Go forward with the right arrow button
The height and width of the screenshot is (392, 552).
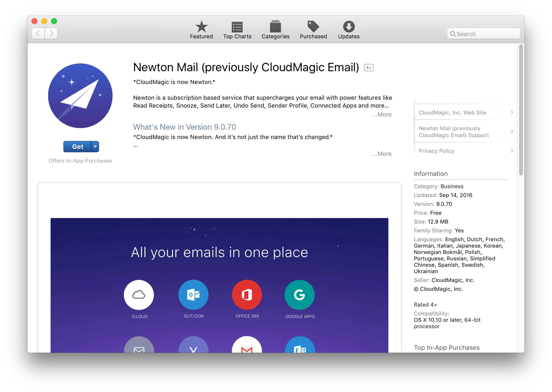tap(51, 33)
